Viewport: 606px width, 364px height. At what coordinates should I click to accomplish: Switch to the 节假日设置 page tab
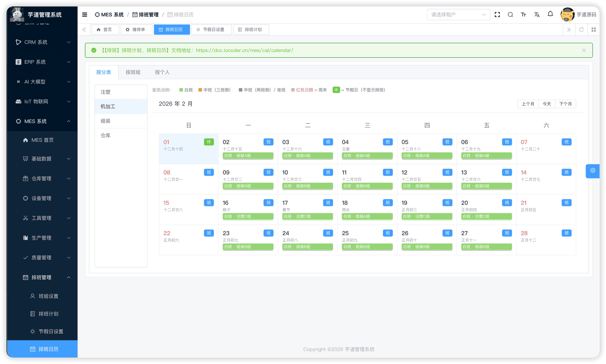(x=211, y=30)
